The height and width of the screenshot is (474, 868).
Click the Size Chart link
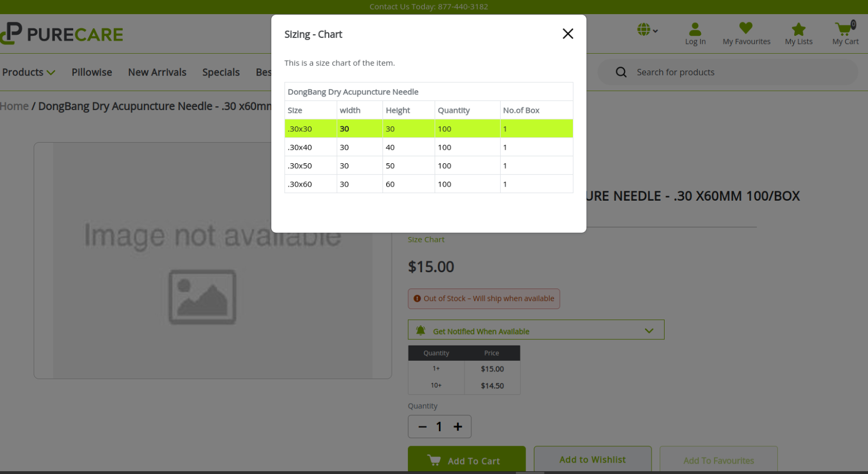coord(426,239)
